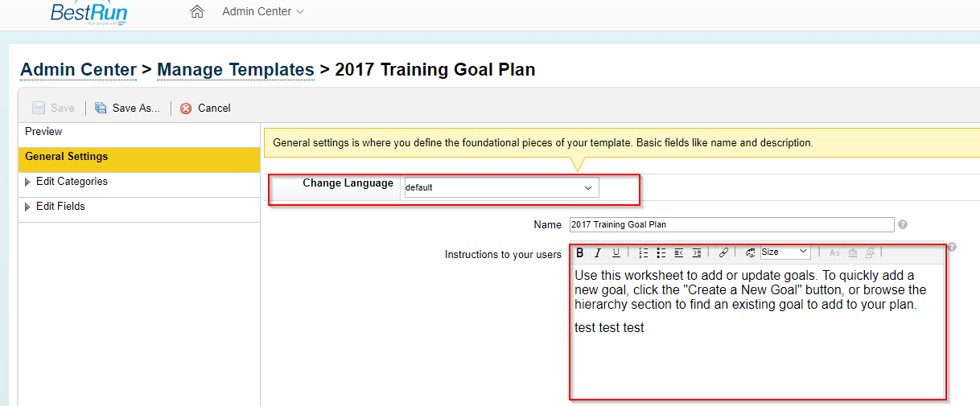The image size is (980, 406).
Task: Select the Preview item in left panel
Action: pyautogui.click(x=43, y=132)
